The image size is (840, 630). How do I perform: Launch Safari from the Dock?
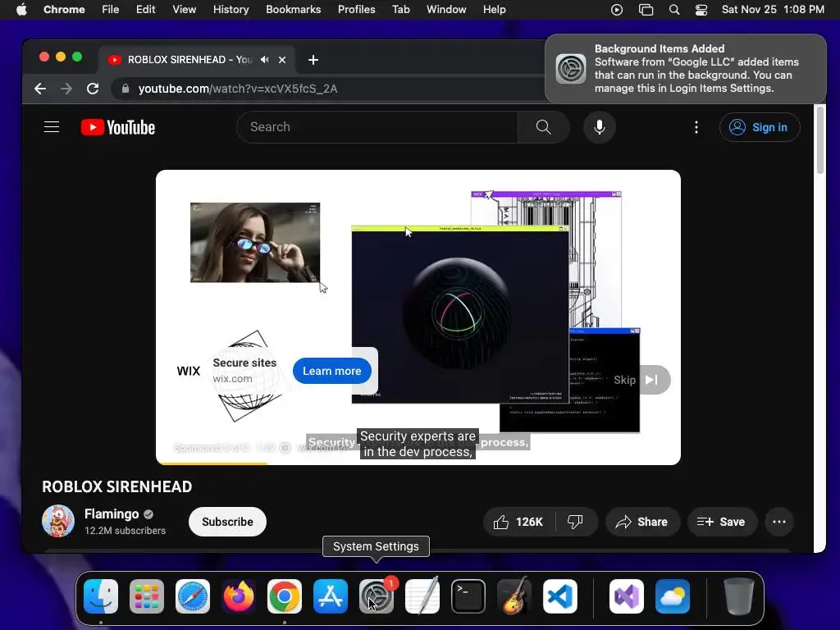(193, 596)
